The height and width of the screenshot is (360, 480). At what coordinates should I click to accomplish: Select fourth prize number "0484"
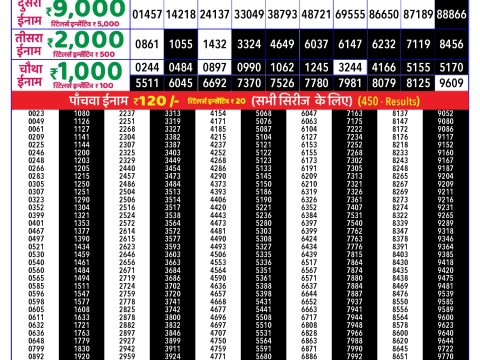(181, 68)
